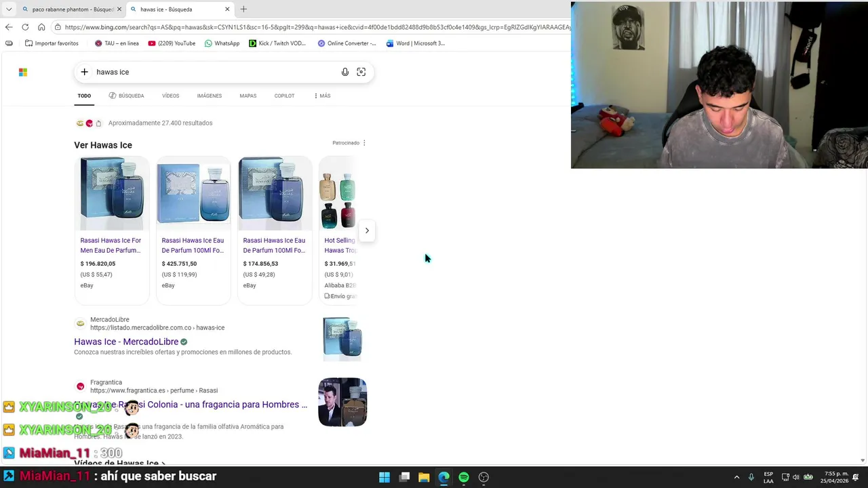Switch to the COPILOT tab
The image size is (868, 488).
pyautogui.click(x=284, y=96)
